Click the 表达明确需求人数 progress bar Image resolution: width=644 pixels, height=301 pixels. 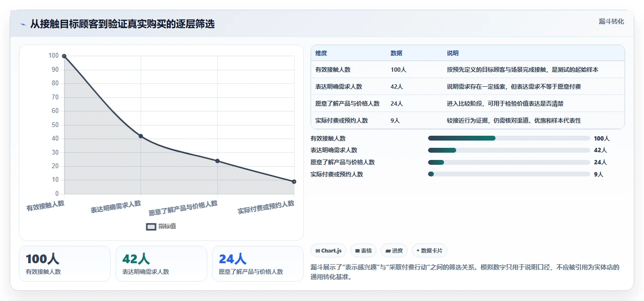(509, 150)
